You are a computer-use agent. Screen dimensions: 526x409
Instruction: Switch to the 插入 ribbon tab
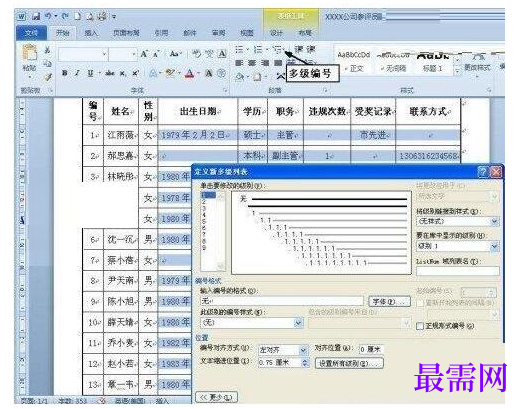(91, 33)
